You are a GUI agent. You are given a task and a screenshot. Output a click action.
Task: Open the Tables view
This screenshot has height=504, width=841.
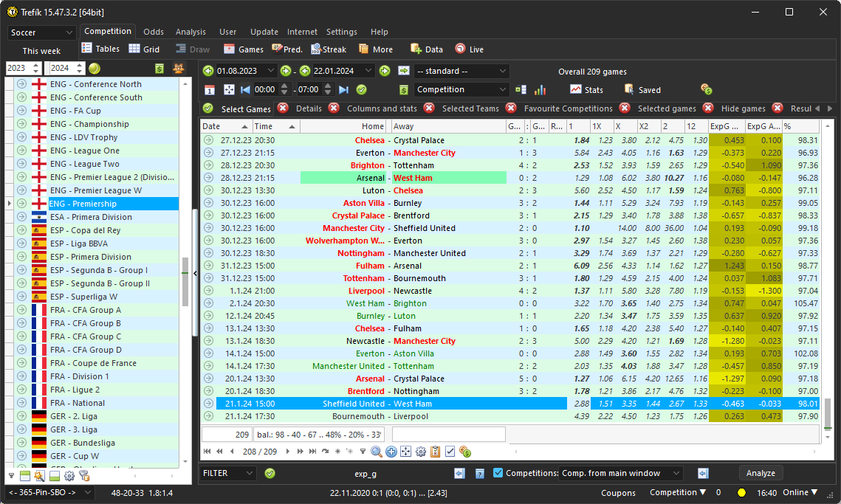tap(100, 49)
